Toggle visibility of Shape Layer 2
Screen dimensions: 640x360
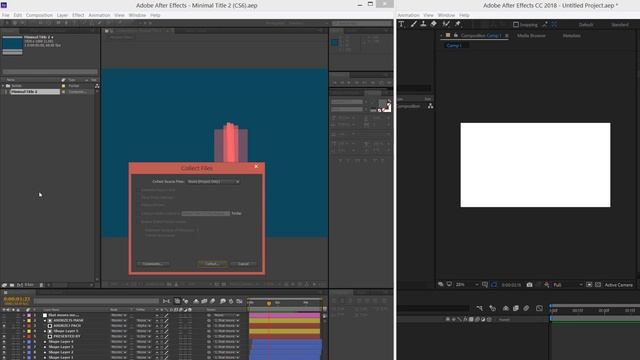[x=4, y=352]
